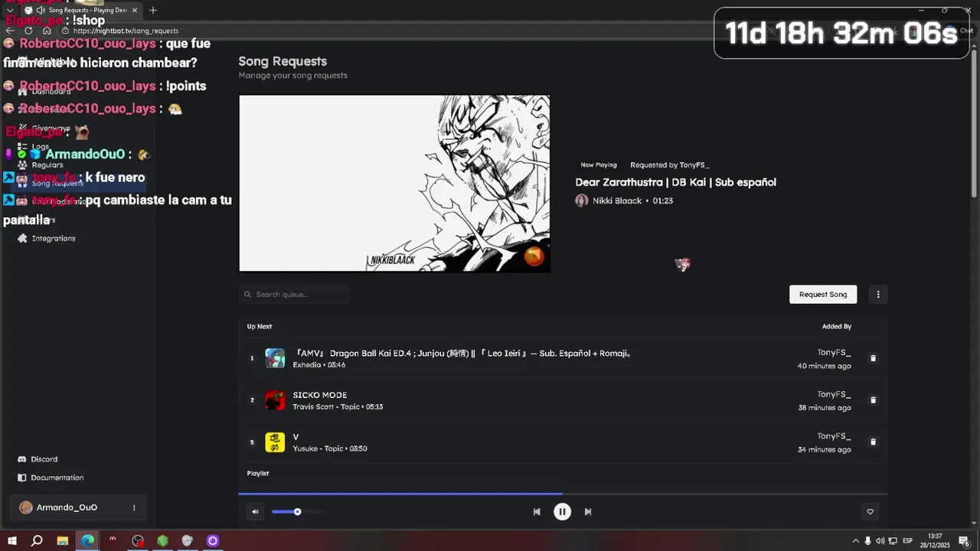Click the browser reload icon
Image resolution: width=980 pixels, height=551 pixels.
coord(28,31)
